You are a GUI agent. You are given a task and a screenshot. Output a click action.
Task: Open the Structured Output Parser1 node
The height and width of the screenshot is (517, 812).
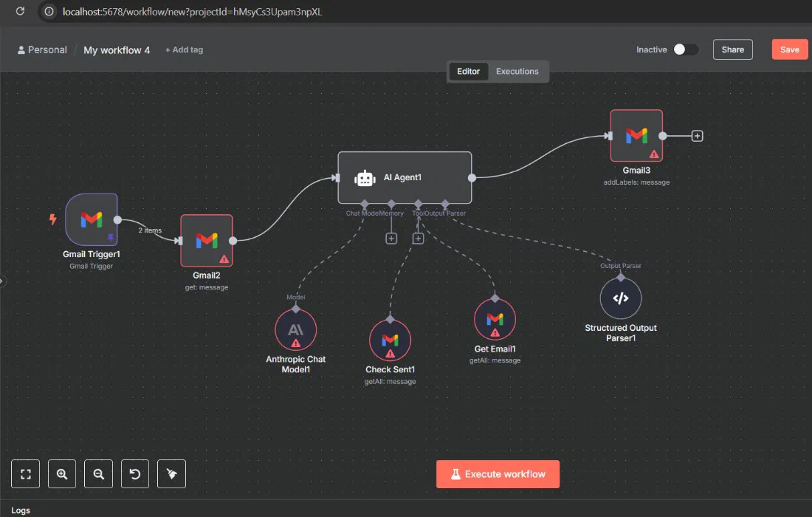tap(621, 298)
